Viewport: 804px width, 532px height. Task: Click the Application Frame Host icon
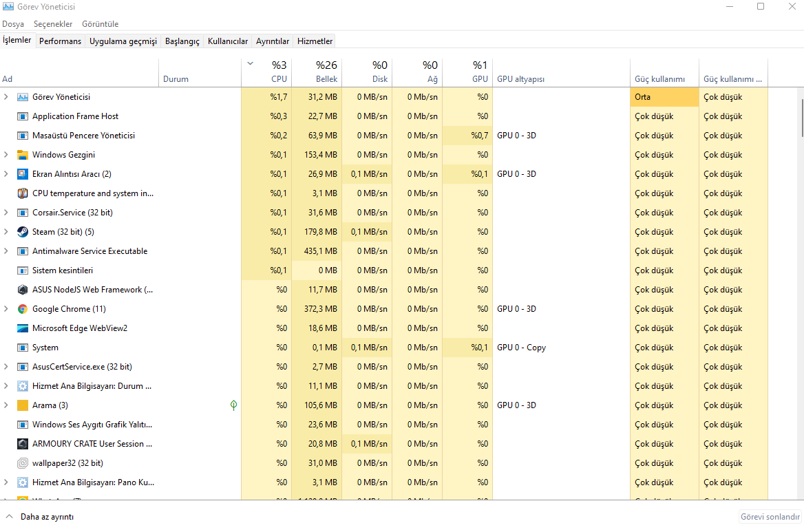coord(23,116)
